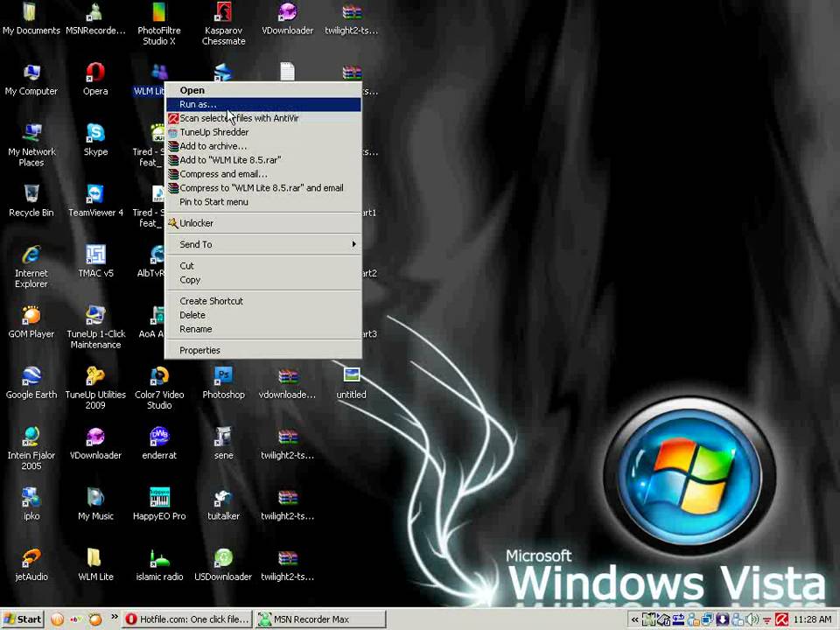
Task: Select PhotoFiltre Studio X desktop icon
Action: pos(159,24)
